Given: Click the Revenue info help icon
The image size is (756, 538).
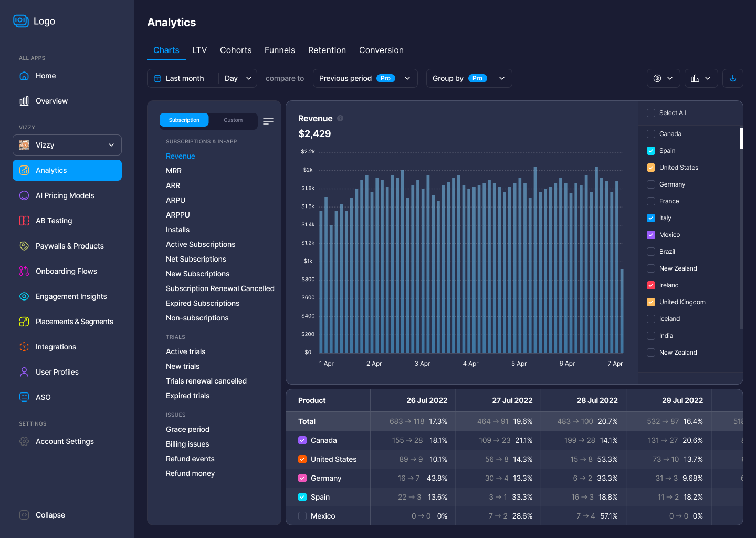Looking at the screenshot, I should tap(340, 118).
